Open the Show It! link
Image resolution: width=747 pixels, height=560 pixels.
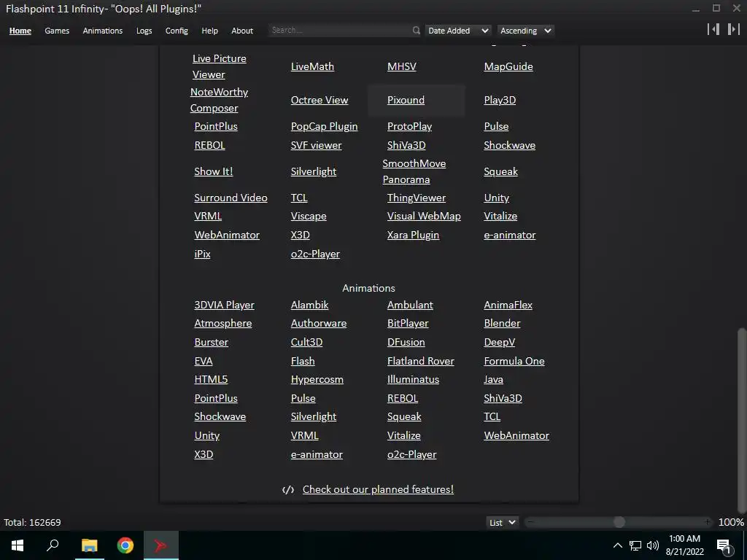click(214, 171)
